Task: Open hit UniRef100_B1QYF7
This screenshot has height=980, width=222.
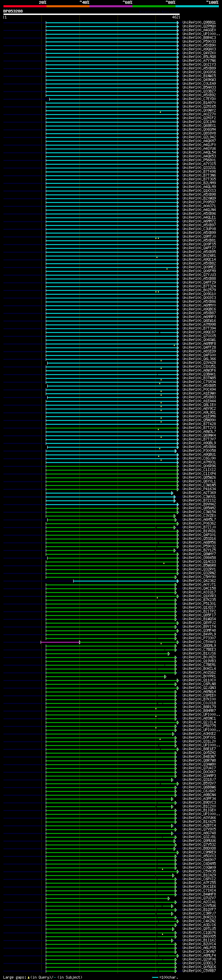Action: click(199, 910)
